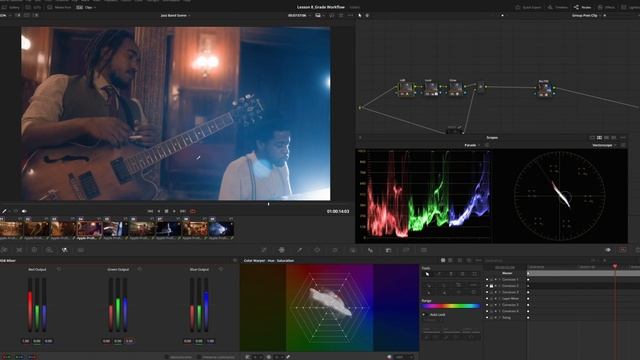Viewport: 640px width, 360px height.
Task: Click the red keyframe playhead marker
Action: [615, 266]
